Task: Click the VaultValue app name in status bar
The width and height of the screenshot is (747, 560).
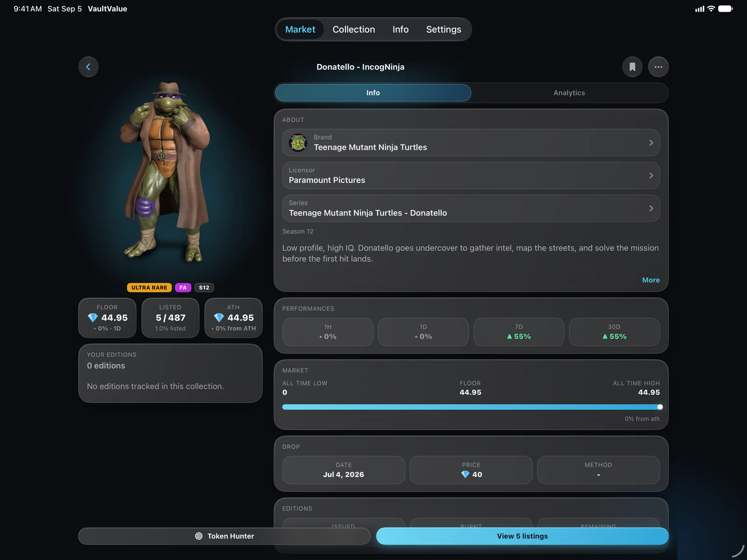Action: click(107, 9)
